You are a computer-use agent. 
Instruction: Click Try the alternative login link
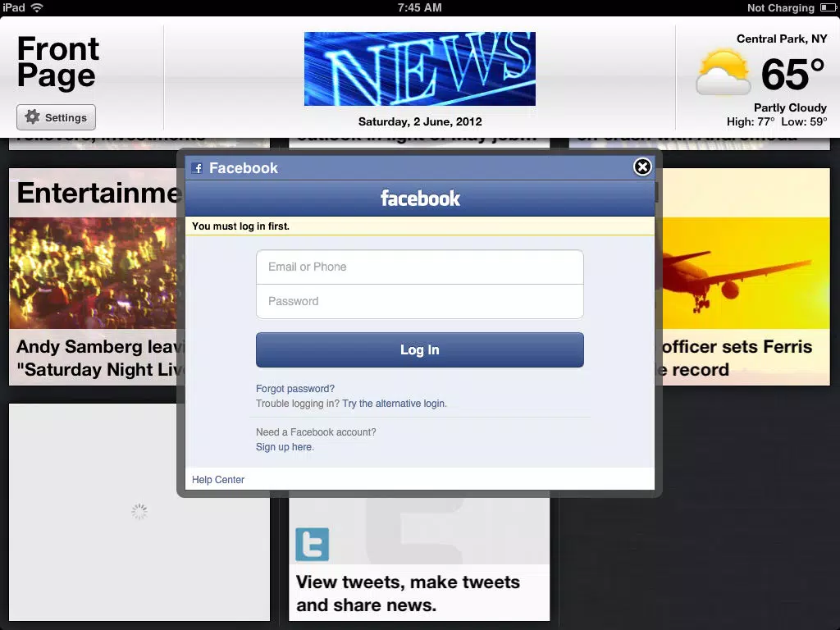point(395,404)
